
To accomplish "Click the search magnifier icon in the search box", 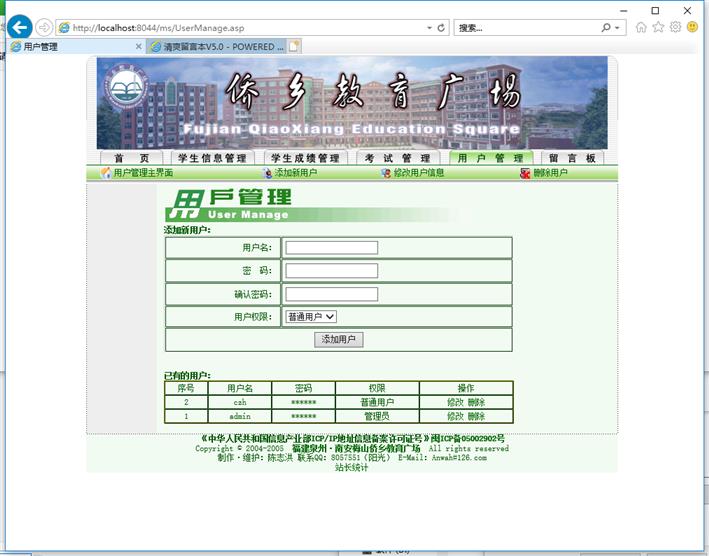I will pyautogui.click(x=606, y=28).
